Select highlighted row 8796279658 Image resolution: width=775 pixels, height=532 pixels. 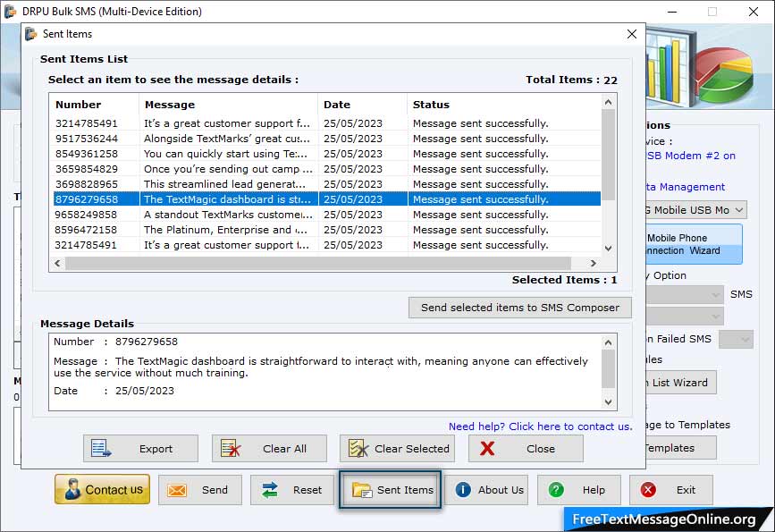326,199
